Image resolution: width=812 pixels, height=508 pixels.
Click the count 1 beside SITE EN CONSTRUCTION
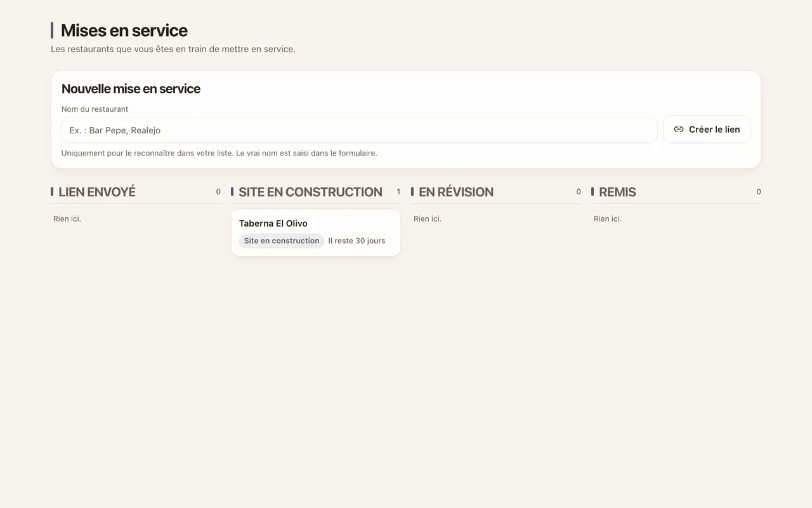398,192
